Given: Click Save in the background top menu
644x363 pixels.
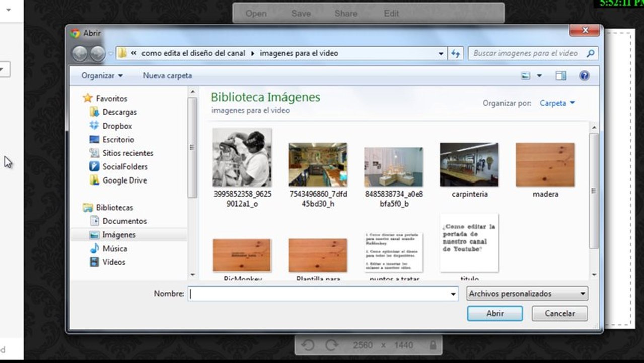Looking at the screenshot, I should (x=301, y=14).
